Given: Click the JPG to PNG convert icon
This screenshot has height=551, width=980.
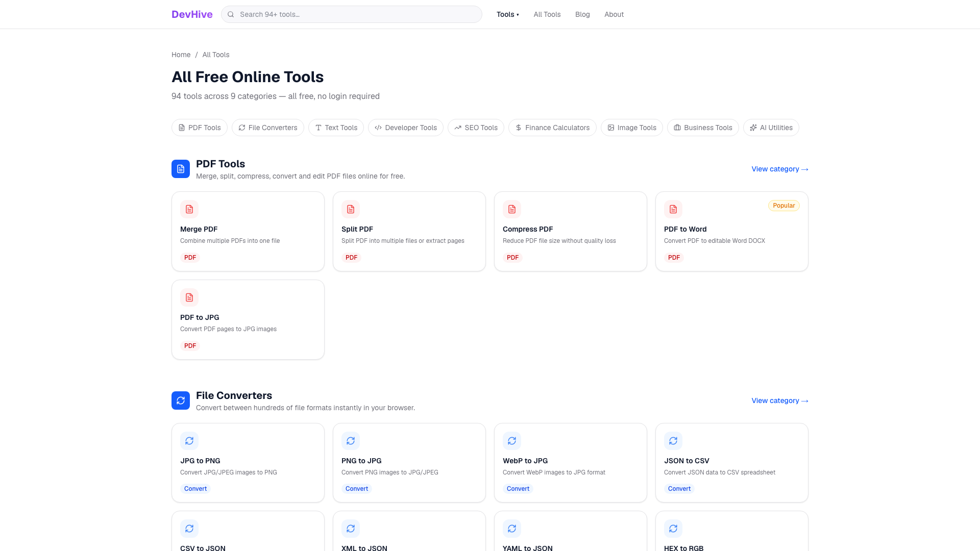Looking at the screenshot, I should [x=189, y=441].
